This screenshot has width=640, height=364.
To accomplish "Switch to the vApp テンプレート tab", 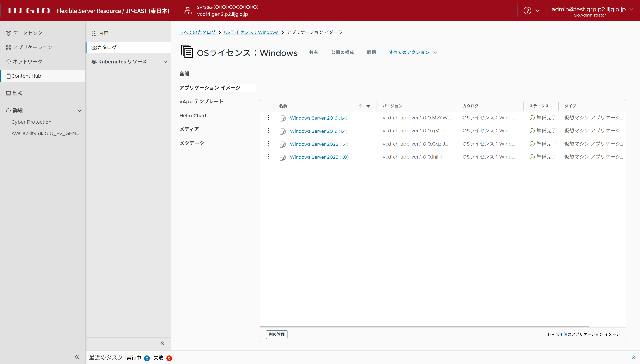I will (x=201, y=101).
